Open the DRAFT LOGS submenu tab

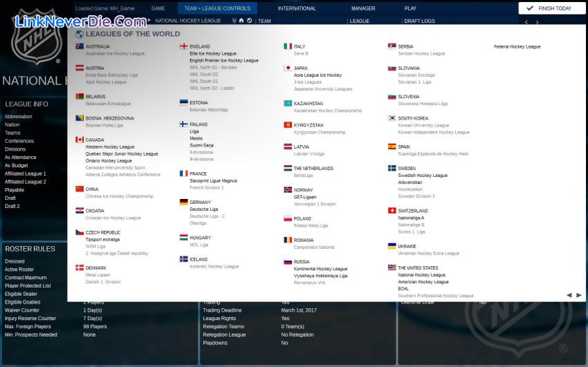click(419, 21)
